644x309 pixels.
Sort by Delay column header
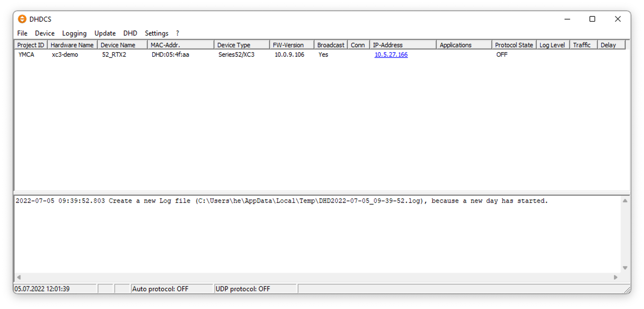[611, 45]
